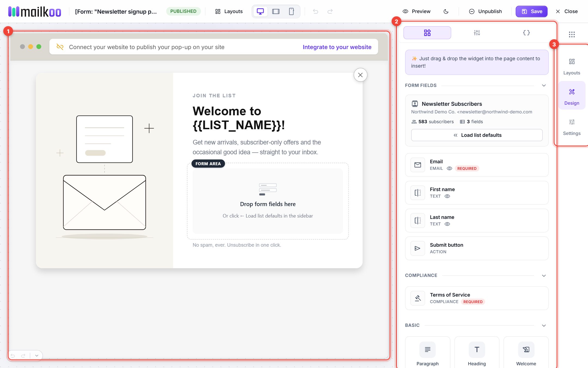Viewport: 588px width, 368px height.
Task: Open the code braces tab
Action: (526, 33)
